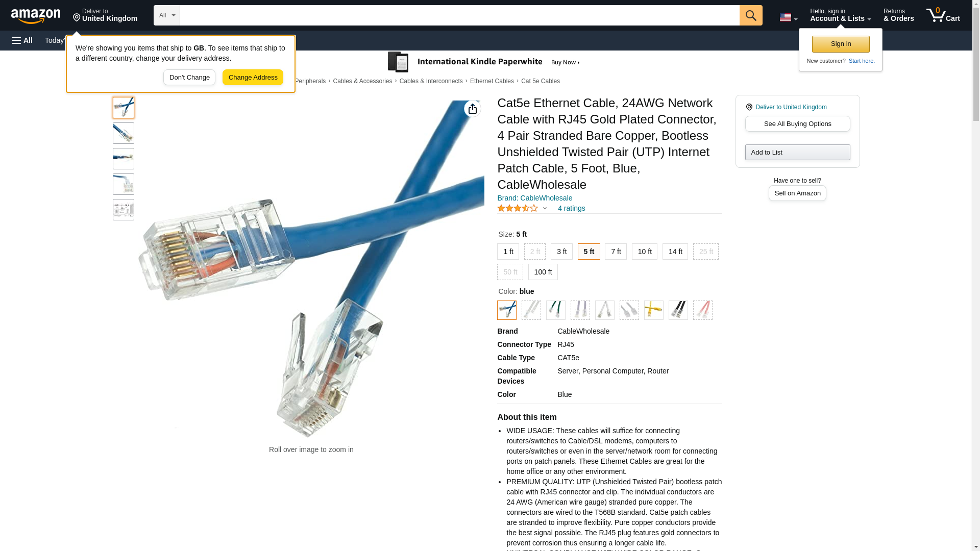The image size is (980, 551).
Task: Open the Cat 5e Cables breadcrumb
Action: click(x=540, y=81)
